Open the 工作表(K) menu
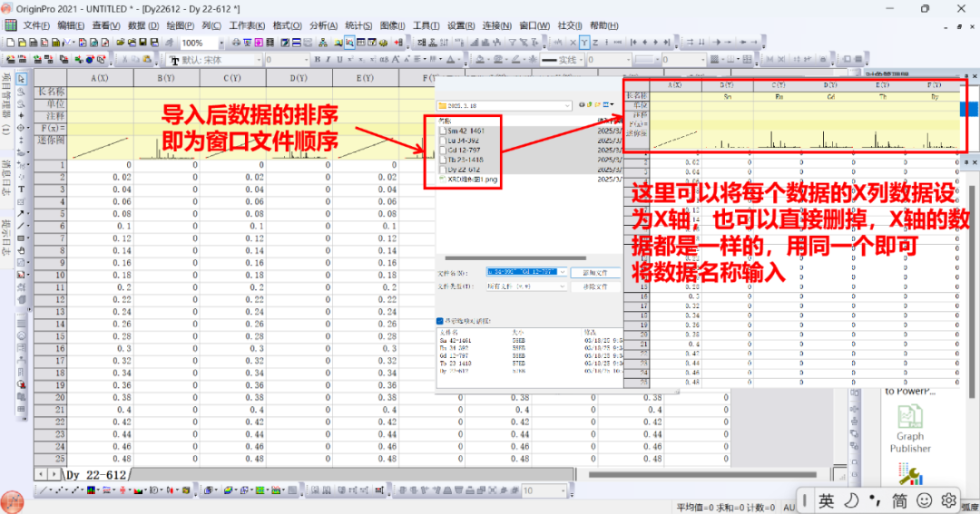980x514 pixels. (247, 25)
